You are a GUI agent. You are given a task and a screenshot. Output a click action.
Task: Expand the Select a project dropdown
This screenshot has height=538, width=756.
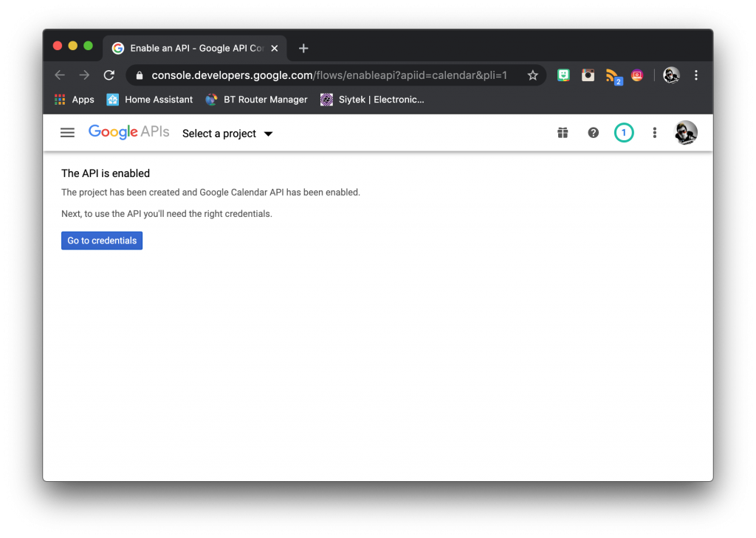tap(227, 134)
